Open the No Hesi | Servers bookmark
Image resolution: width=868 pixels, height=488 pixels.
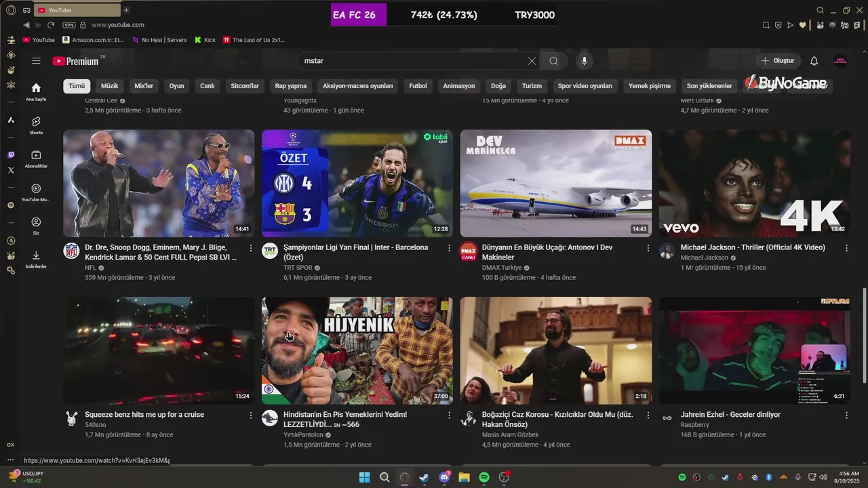point(159,40)
